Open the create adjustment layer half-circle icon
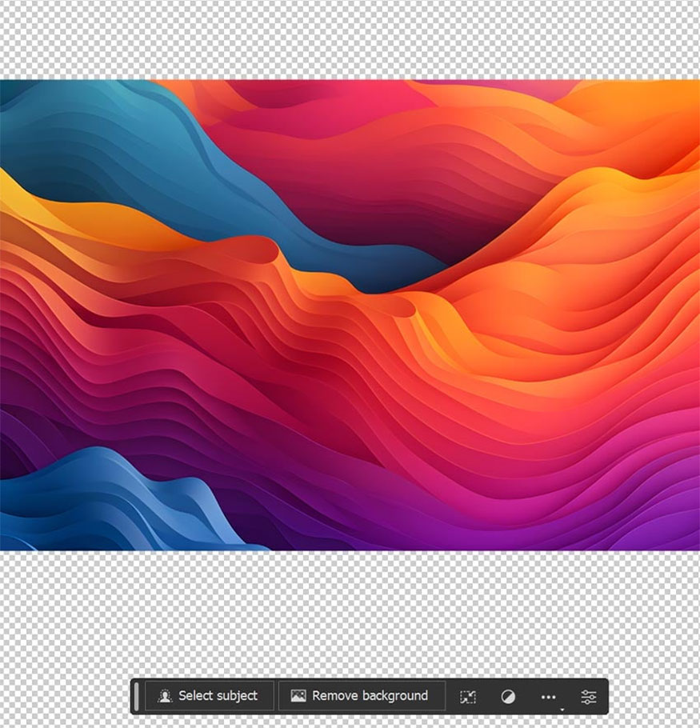The image size is (700, 728). (x=508, y=697)
